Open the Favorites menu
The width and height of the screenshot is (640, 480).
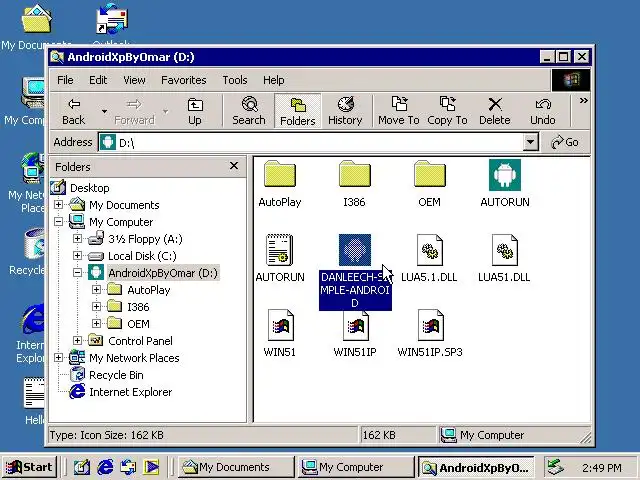(x=184, y=80)
